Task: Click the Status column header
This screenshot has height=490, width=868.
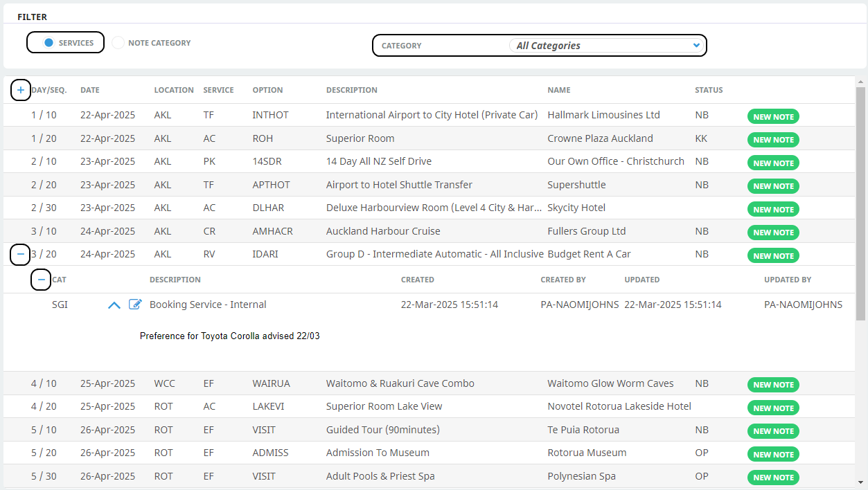Action: (x=709, y=90)
